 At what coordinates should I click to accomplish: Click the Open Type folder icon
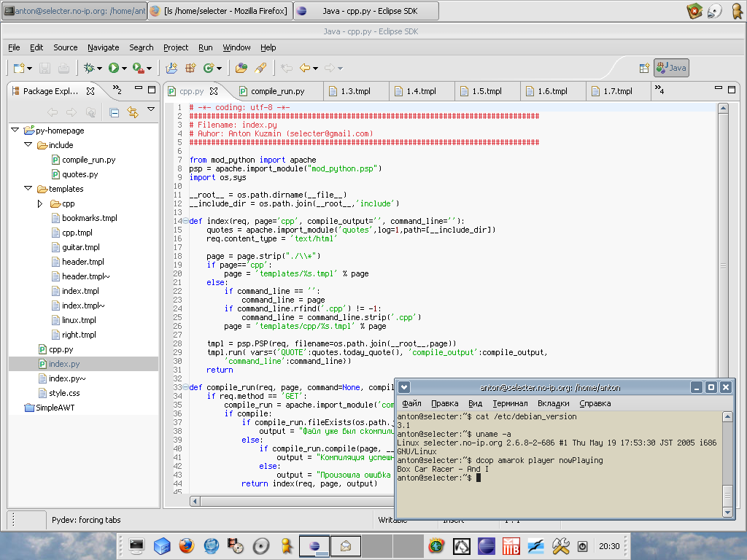coord(241,68)
